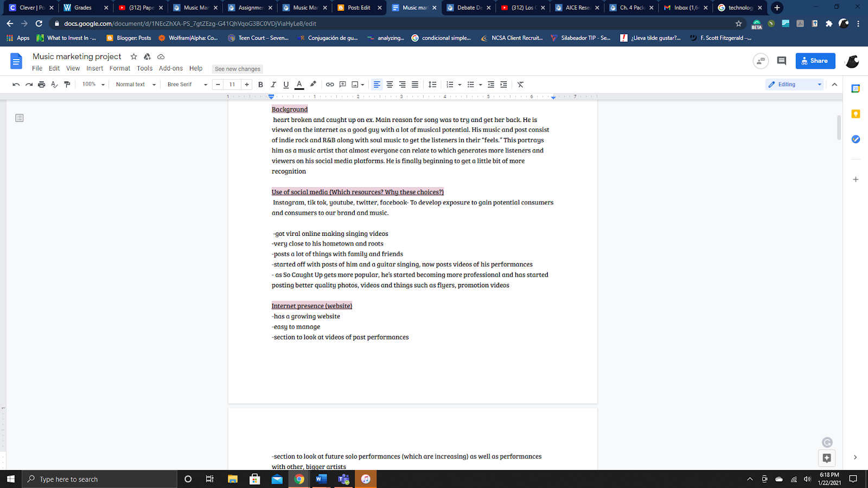The width and height of the screenshot is (868, 488).
Task: Apply bulleted list formatting
Action: [471, 85]
